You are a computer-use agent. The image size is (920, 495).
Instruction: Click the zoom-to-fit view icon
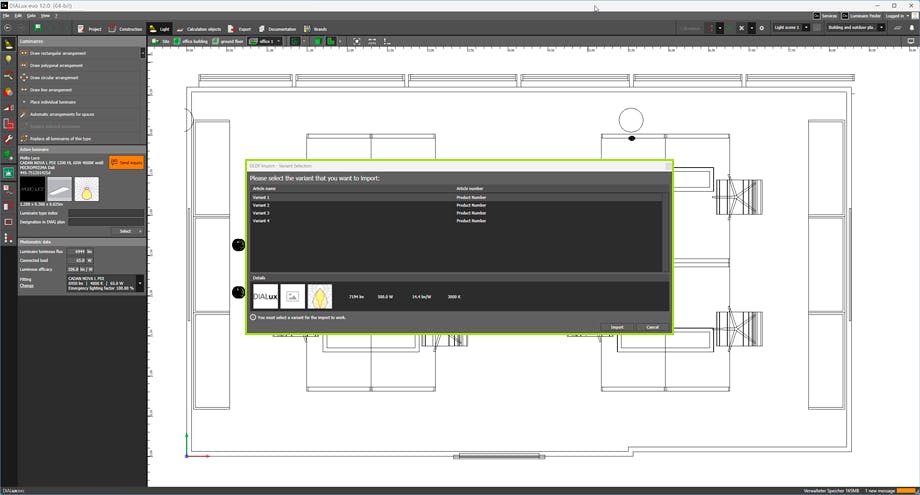(356, 41)
